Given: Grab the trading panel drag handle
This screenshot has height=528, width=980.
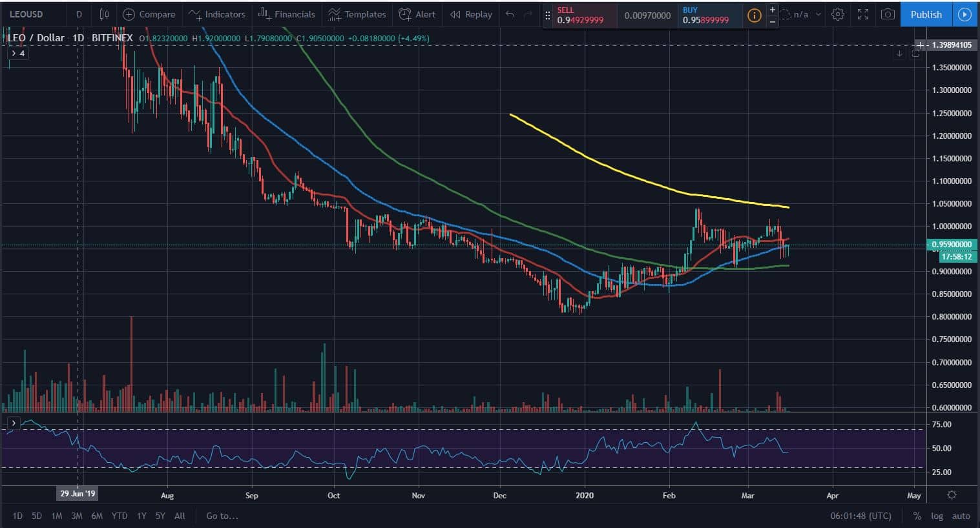Looking at the screenshot, I should tap(548, 15).
